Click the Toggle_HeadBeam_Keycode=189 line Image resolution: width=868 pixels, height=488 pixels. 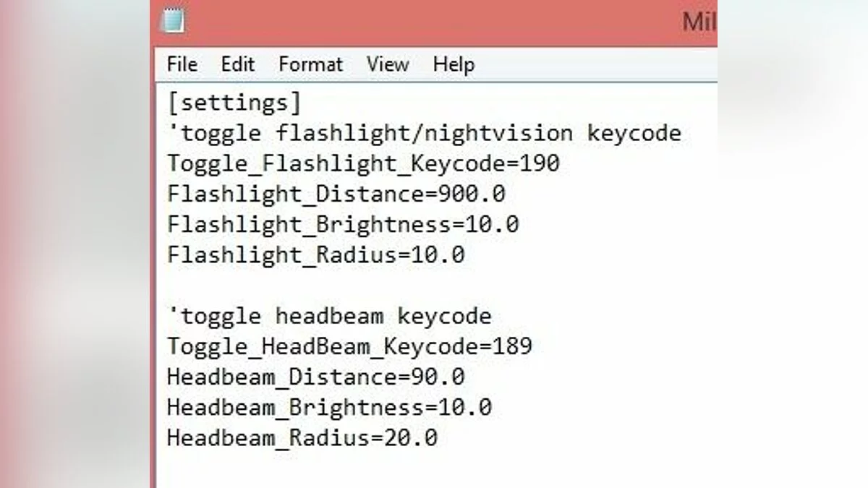pos(349,346)
